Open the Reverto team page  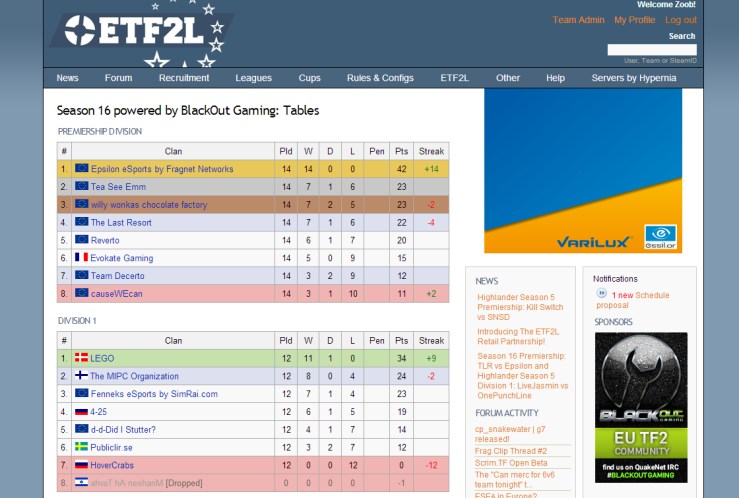105,240
